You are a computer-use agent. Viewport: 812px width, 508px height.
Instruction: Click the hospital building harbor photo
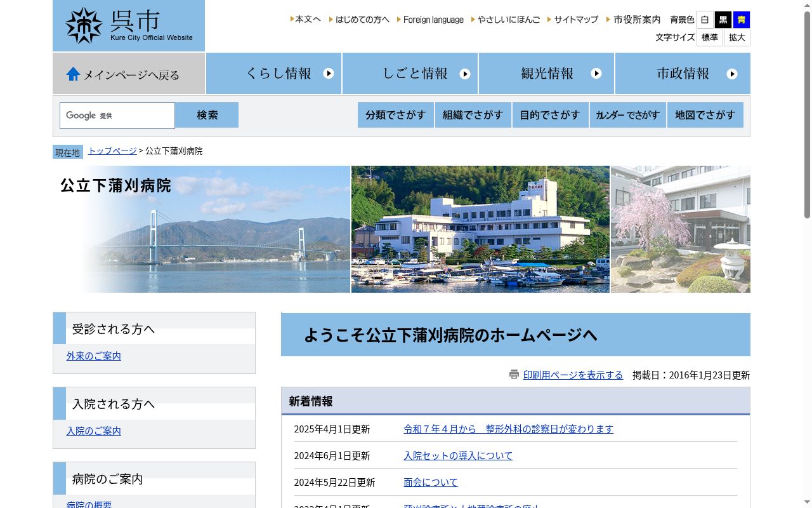pyautogui.click(x=480, y=229)
